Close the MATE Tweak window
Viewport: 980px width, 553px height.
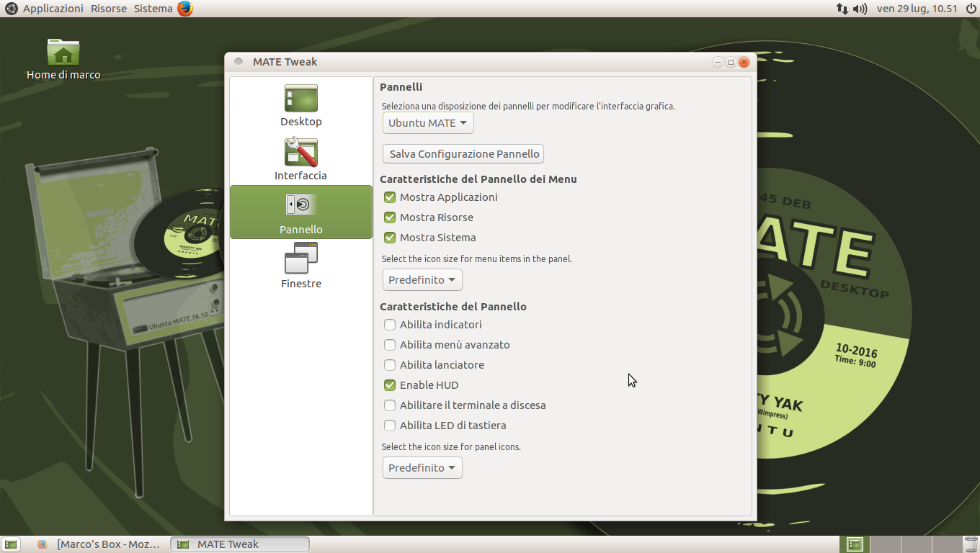point(744,62)
